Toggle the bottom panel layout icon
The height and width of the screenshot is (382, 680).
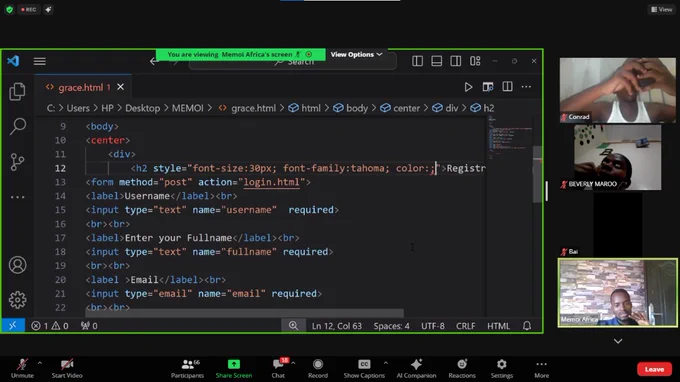pos(436,61)
